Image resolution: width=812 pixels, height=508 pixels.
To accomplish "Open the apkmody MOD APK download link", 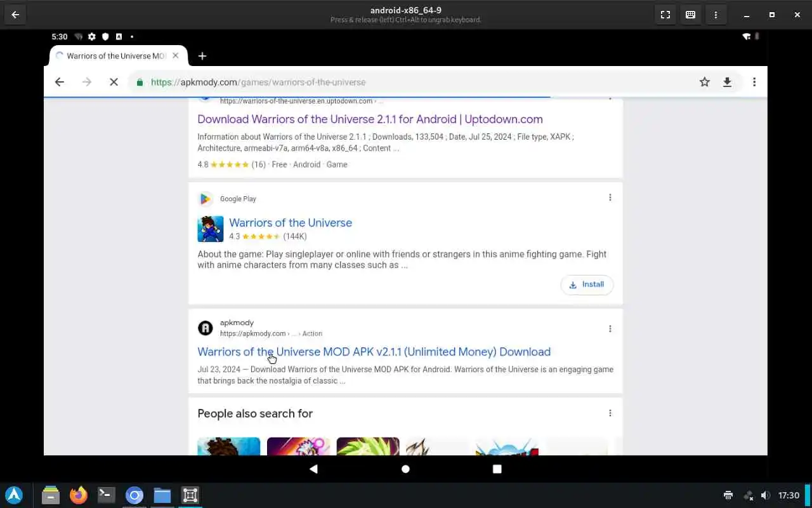I will pyautogui.click(x=374, y=352).
